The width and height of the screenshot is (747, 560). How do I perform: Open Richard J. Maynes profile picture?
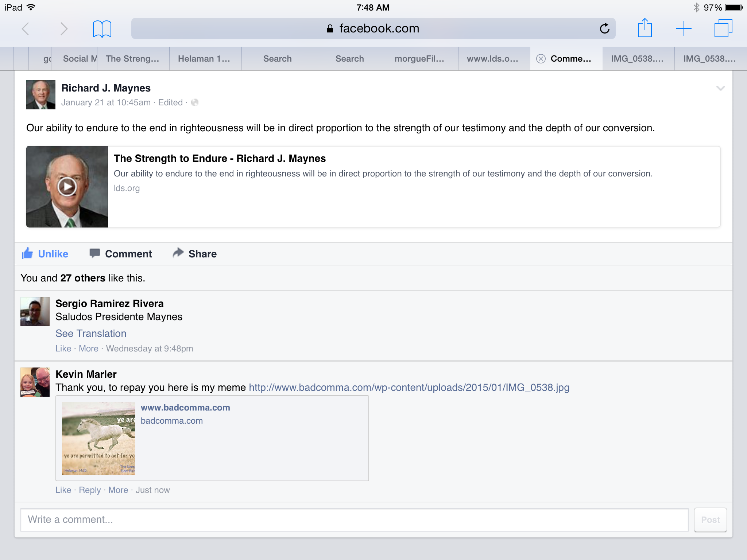pos(41,95)
